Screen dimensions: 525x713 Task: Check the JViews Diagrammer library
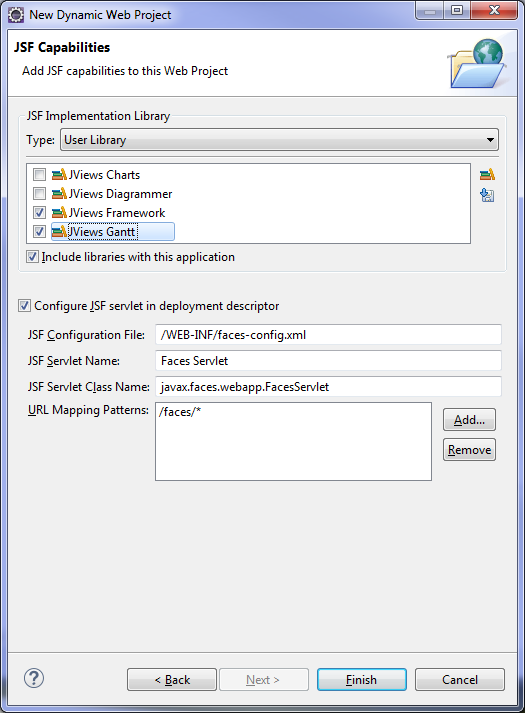40,194
